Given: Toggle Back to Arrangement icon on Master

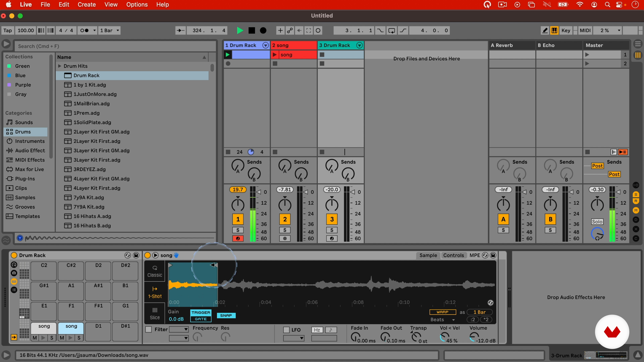Looking at the screenshot, I should click(623, 152).
